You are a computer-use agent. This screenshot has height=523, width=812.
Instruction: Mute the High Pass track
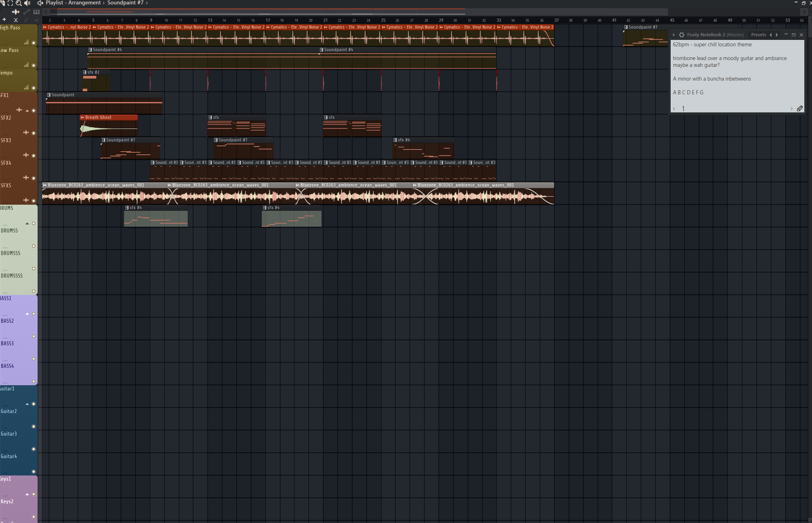(33, 43)
